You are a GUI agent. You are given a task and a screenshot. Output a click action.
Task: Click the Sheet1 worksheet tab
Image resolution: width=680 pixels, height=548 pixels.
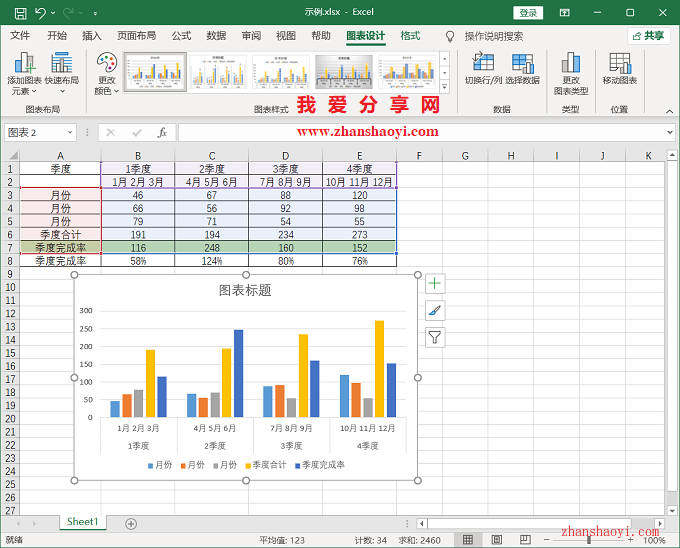pos(82,522)
